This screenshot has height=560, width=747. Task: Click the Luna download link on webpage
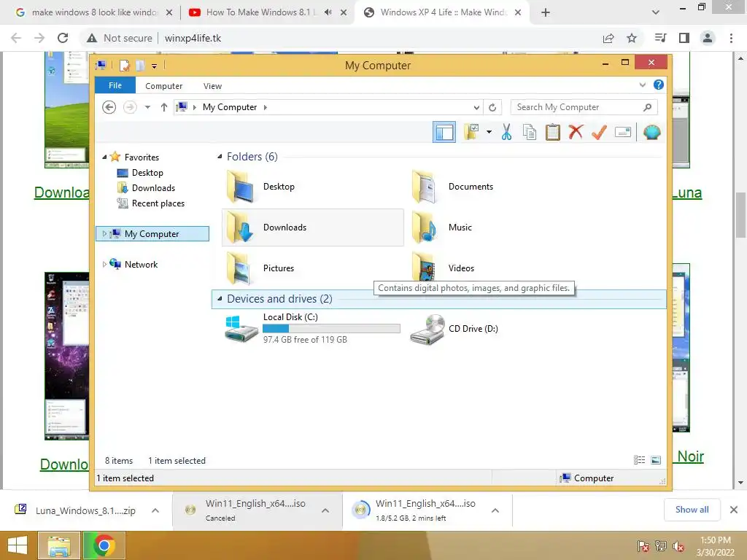pyautogui.click(x=686, y=192)
